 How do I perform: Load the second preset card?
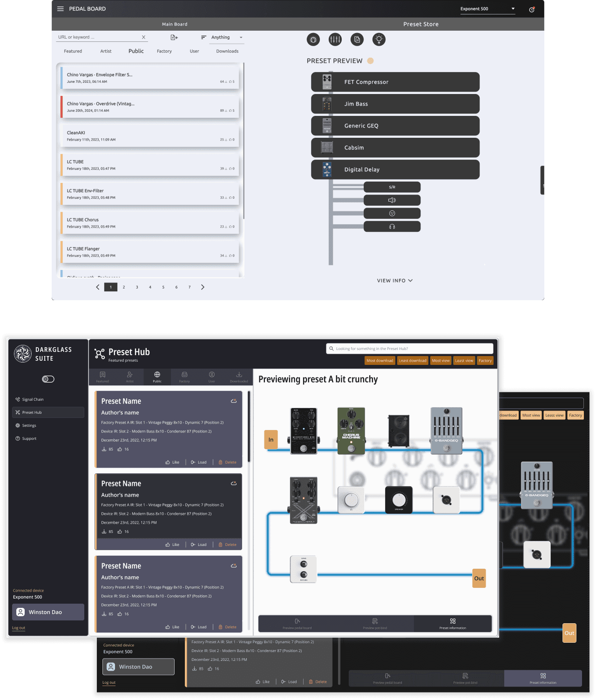(x=199, y=545)
